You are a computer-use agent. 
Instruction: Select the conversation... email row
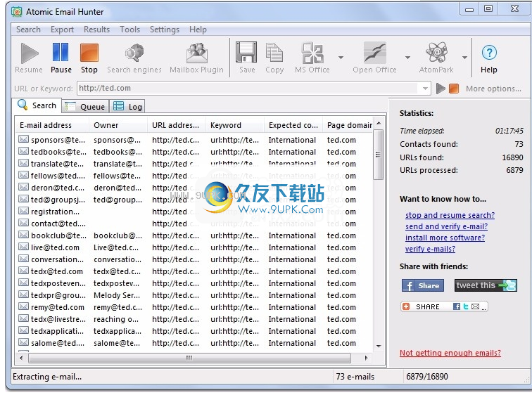coord(194,259)
